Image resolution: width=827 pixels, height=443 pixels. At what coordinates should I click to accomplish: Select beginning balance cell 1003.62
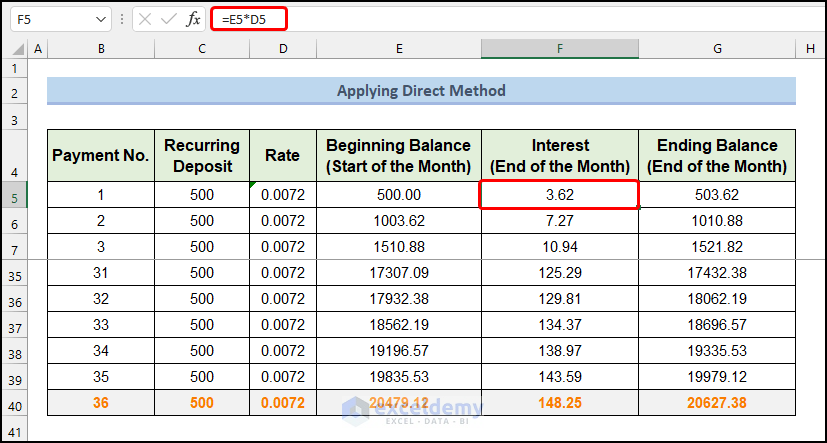399,220
